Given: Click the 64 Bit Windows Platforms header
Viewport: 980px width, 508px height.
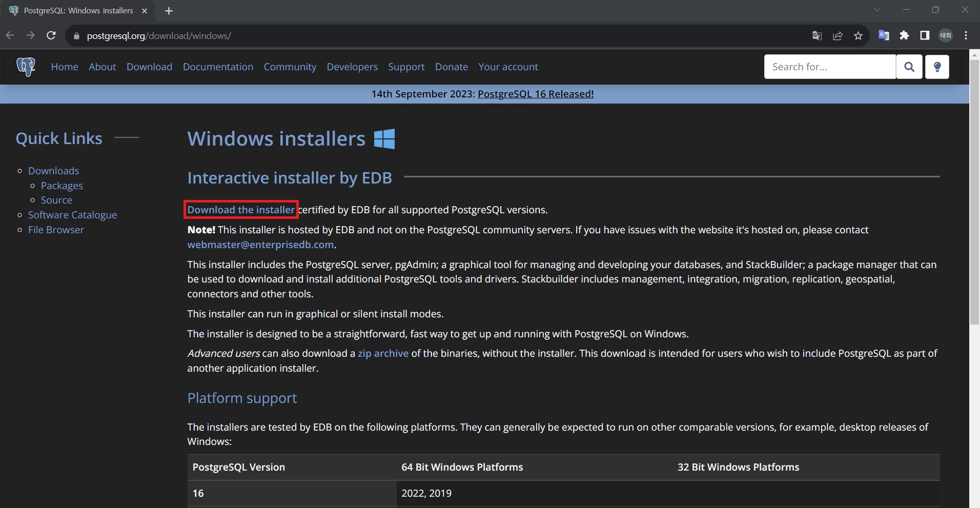Looking at the screenshot, I should pyautogui.click(x=462, y=467).
